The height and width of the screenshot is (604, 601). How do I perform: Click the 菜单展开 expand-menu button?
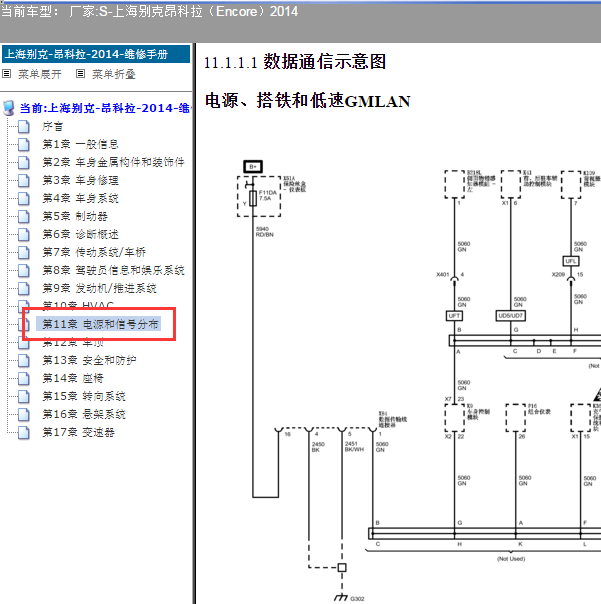click(40, 74)
